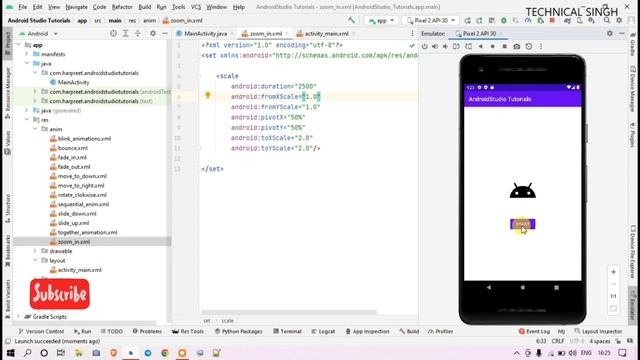The width and height of the screenshot is (640, 360).
Task: Select the zoom_in.xml editor tab
Action: (265, 33)
